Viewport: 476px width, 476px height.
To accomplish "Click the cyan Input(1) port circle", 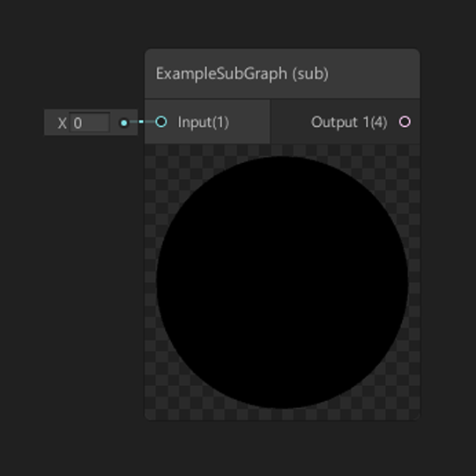I will pos(161,122).
